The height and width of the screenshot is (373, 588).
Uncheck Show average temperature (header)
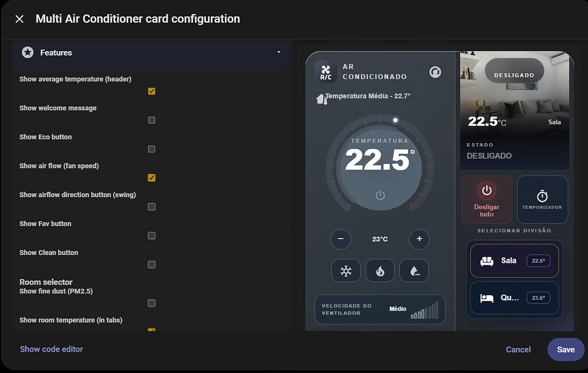152,91
